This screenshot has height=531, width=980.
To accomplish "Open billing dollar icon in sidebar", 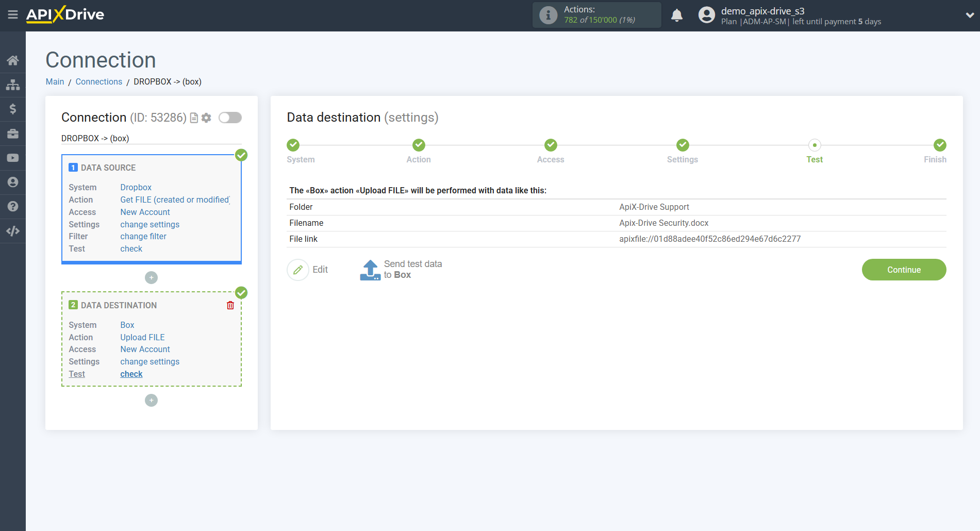I will 13,109.
